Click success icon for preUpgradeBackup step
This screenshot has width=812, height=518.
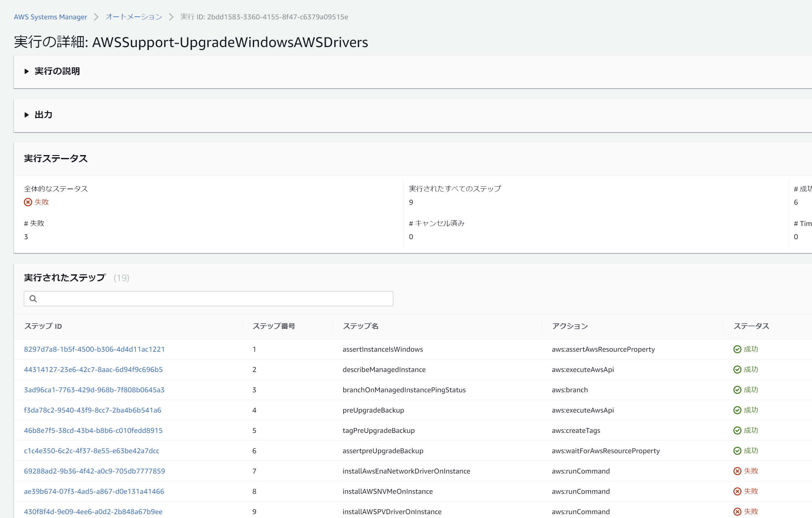pyautogui.click(x=737, y=410)
